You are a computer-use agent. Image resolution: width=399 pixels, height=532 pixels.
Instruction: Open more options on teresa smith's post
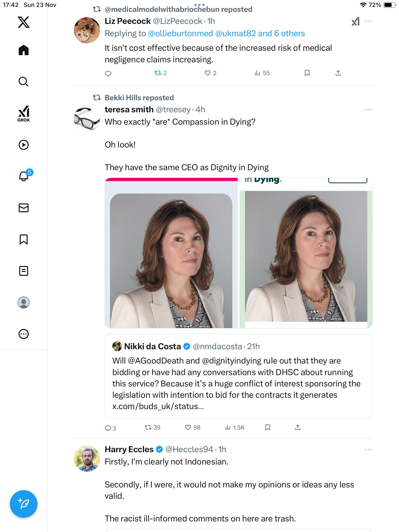pyautogui.click(x=368, y=110)
